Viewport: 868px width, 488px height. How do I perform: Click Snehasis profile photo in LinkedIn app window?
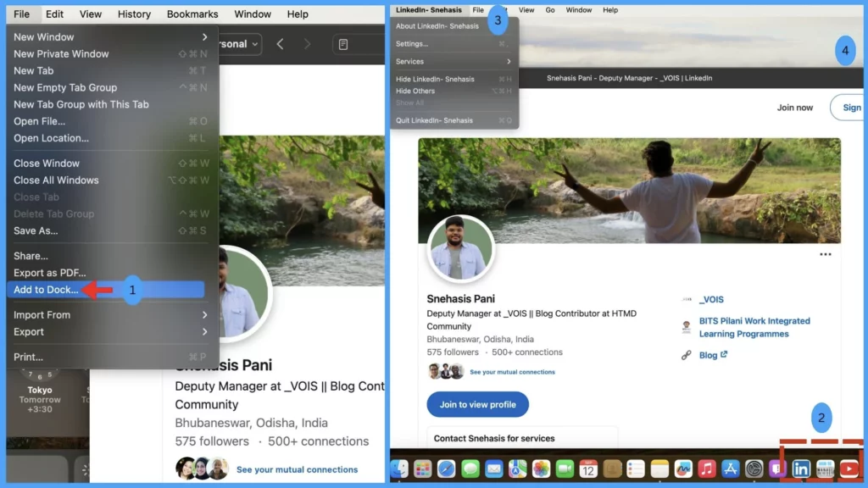(461, 250)
